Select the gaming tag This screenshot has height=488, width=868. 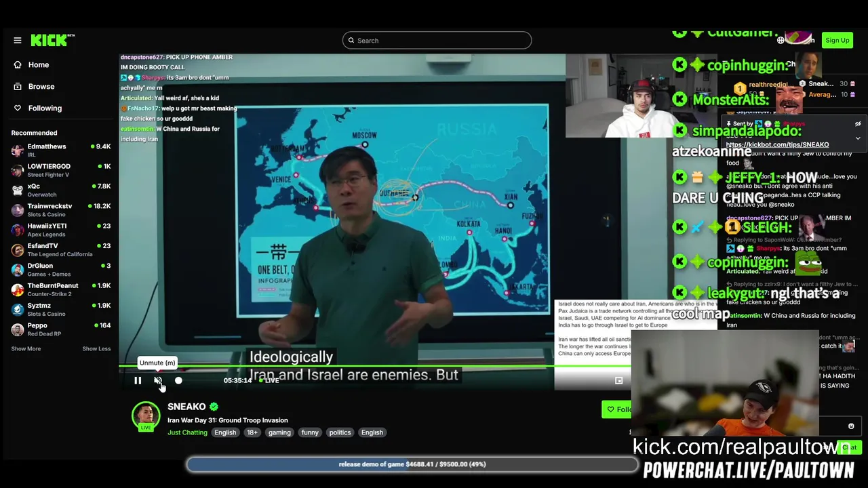279,432
